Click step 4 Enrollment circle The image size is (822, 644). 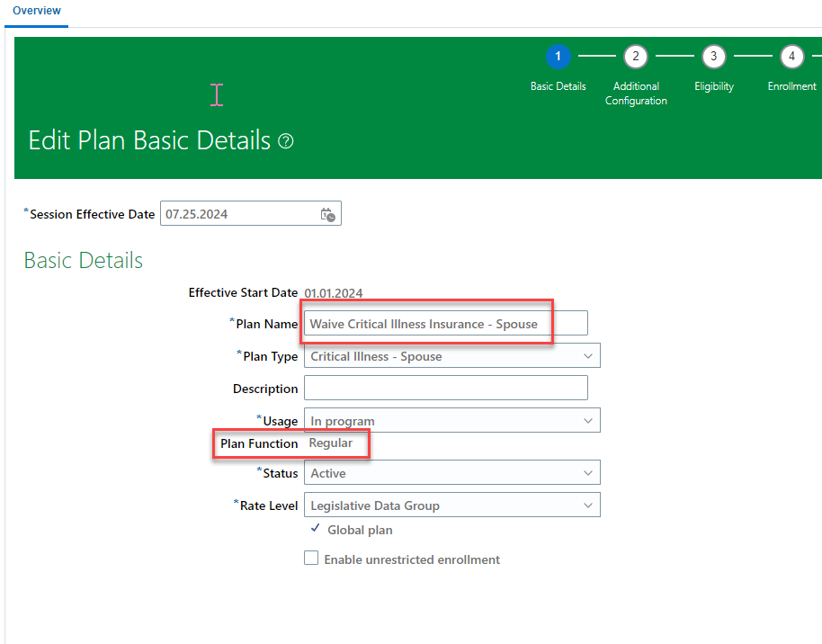point(792,56)
